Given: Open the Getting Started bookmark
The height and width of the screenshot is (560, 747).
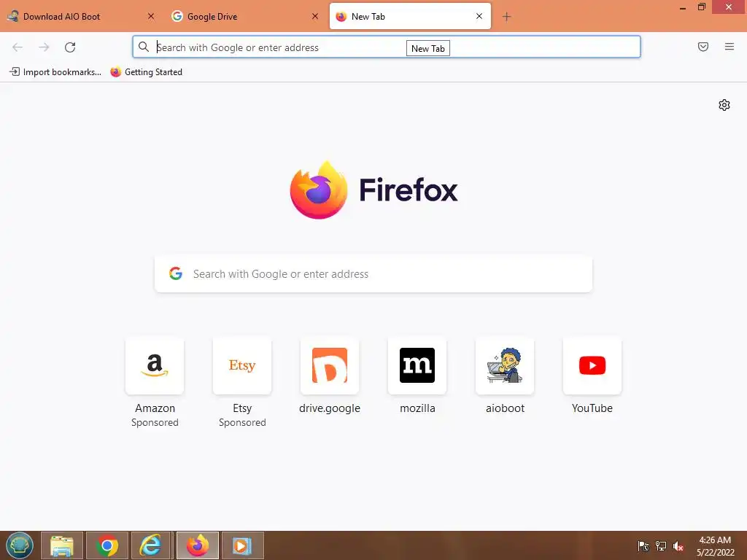Looking at the screenshot, I should click(x=146, y=72).
